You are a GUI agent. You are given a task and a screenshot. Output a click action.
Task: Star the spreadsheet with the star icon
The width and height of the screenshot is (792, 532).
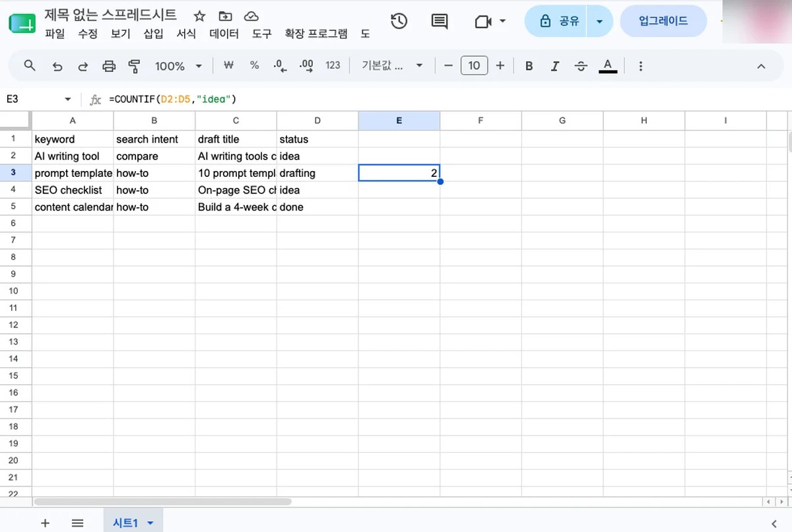(200, 16)
